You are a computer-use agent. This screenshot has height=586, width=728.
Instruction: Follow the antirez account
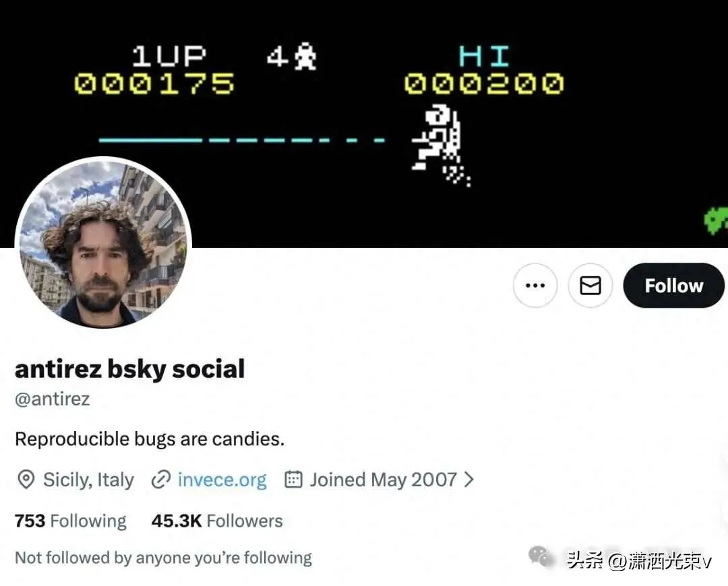click(x=673, y=286)
